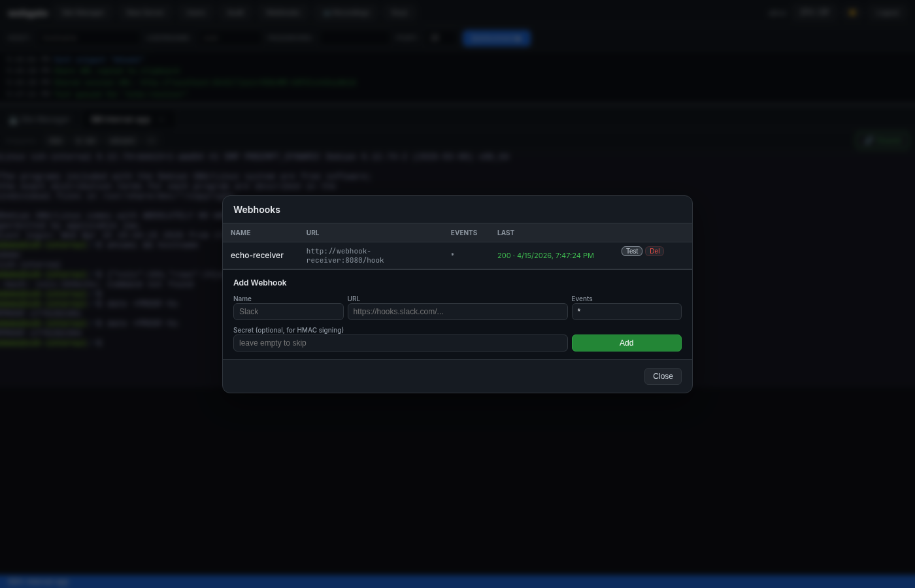The width and height of the screenshot is (915, 588).
Task: Click the EVENTS column header
Action: 463,233
